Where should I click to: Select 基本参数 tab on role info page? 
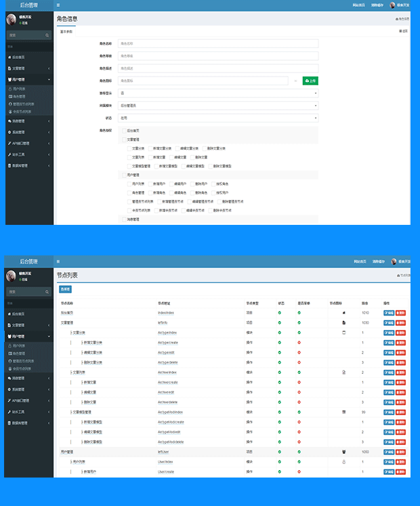click(66, 32)
